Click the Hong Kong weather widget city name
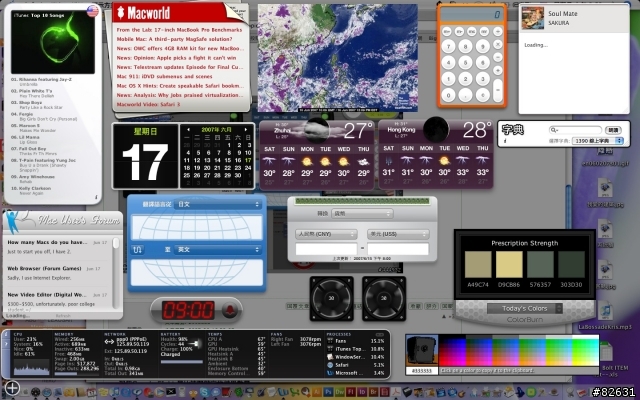Image resolution: width=640 pixels, height=400 pixels. click(x=401, y=129)
